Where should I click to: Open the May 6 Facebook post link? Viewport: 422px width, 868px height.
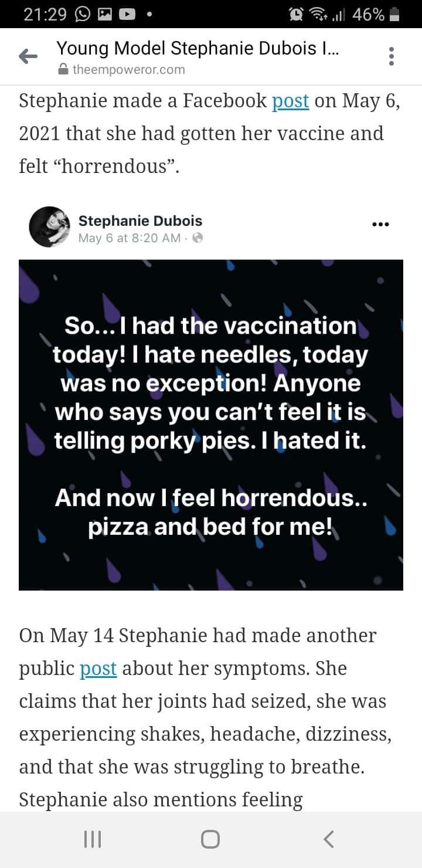coord(290,101)
